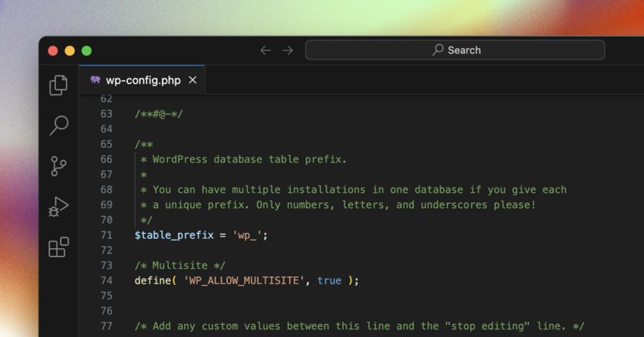Click the define function call
Image resolution: width=644 pixels, height=337 pixels.
tap(153, 280)
